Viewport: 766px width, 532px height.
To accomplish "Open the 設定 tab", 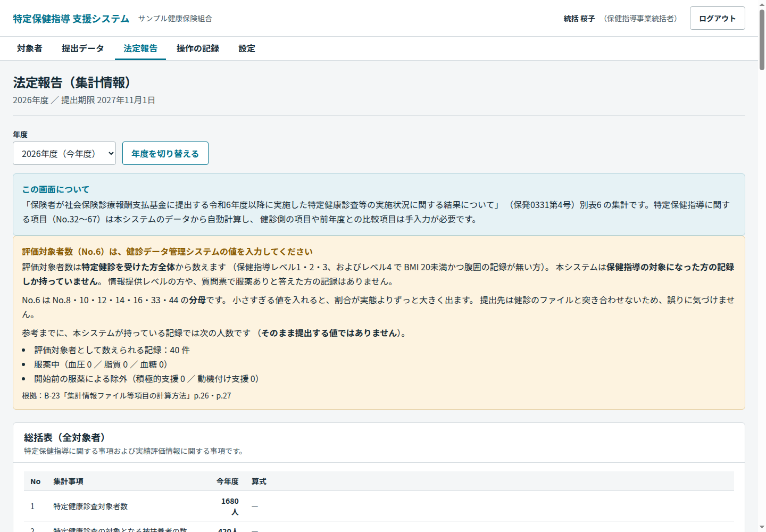I will pyautogui.click(x=247, y=48).
